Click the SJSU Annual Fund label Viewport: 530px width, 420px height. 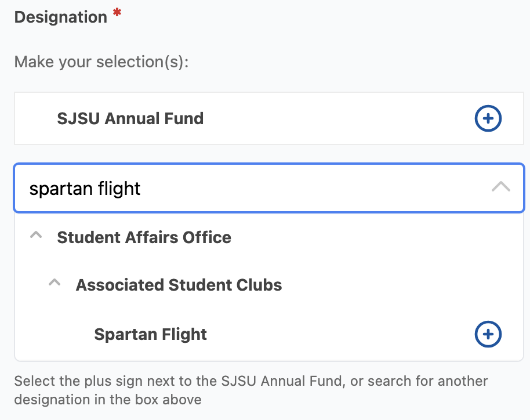tap(130, 118)
